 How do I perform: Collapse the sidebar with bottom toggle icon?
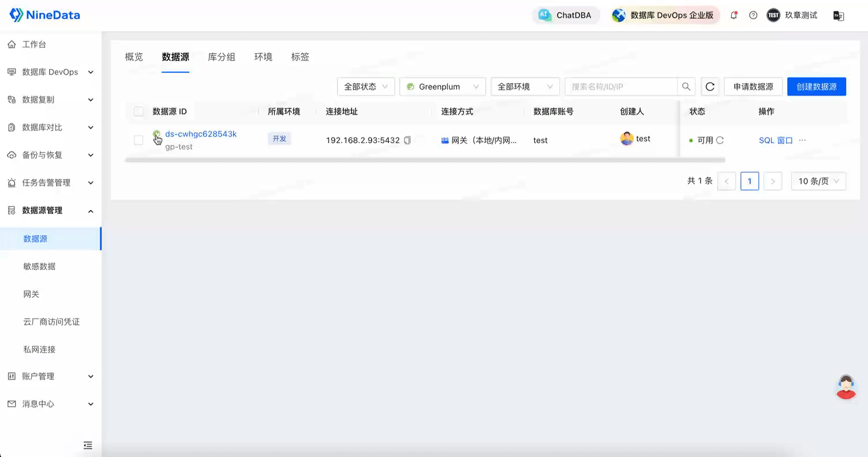pyautogui.click(x=88, y=445)
